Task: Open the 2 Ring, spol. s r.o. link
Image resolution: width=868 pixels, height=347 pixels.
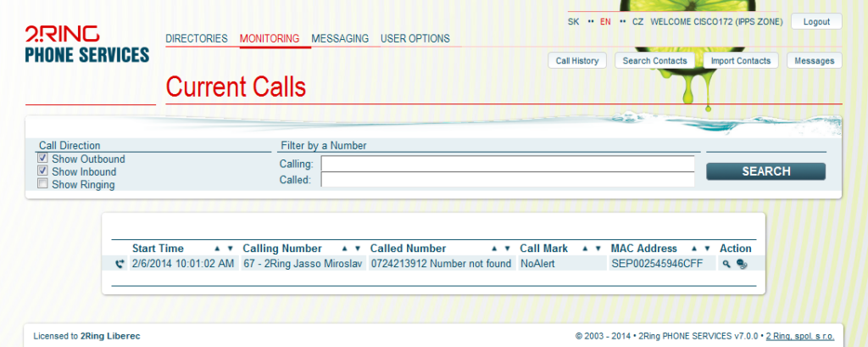Action: click(800, 336)
